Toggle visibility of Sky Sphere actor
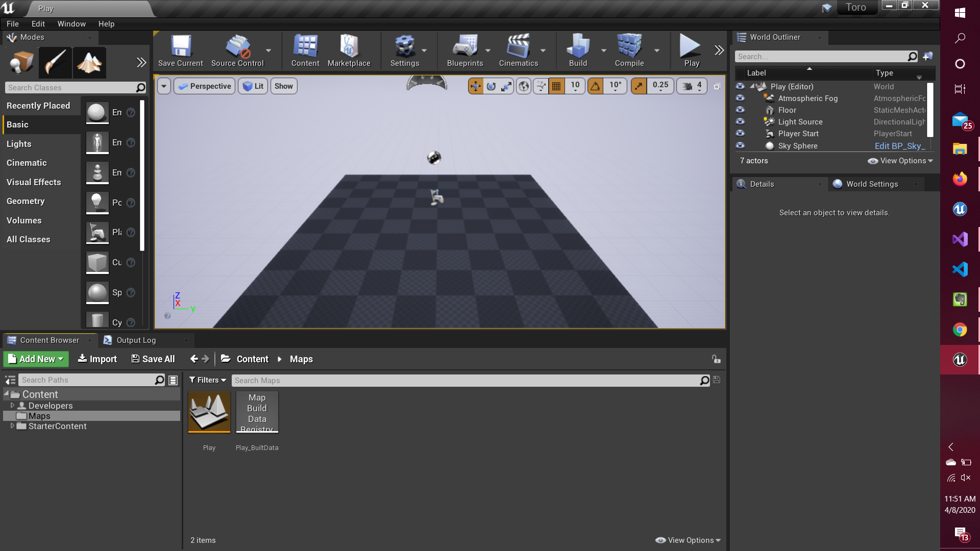 click(740, 146)
